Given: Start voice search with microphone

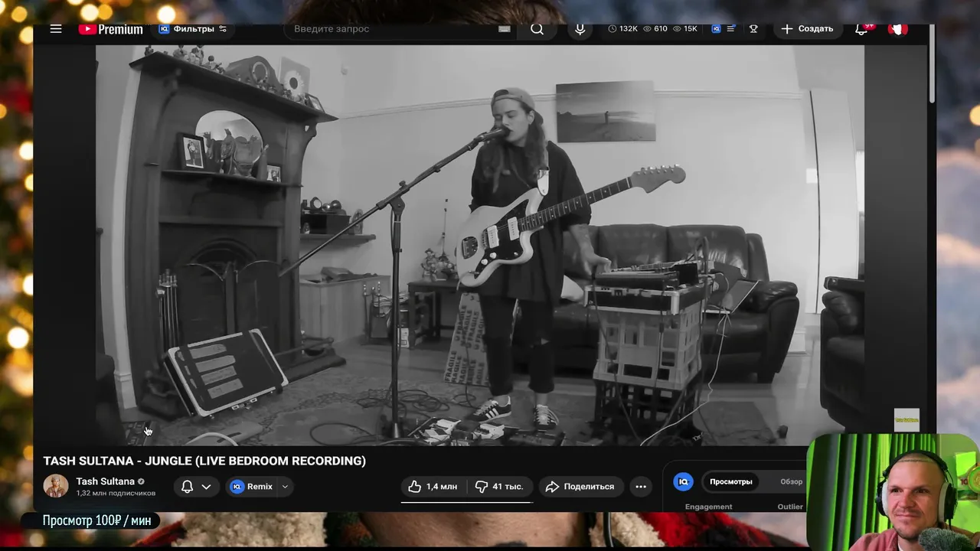Looking at the screenshot, I should coord(580,29).
